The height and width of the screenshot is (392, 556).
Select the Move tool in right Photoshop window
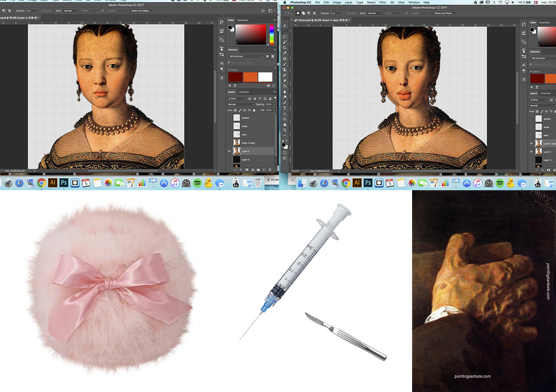(285, 26)
